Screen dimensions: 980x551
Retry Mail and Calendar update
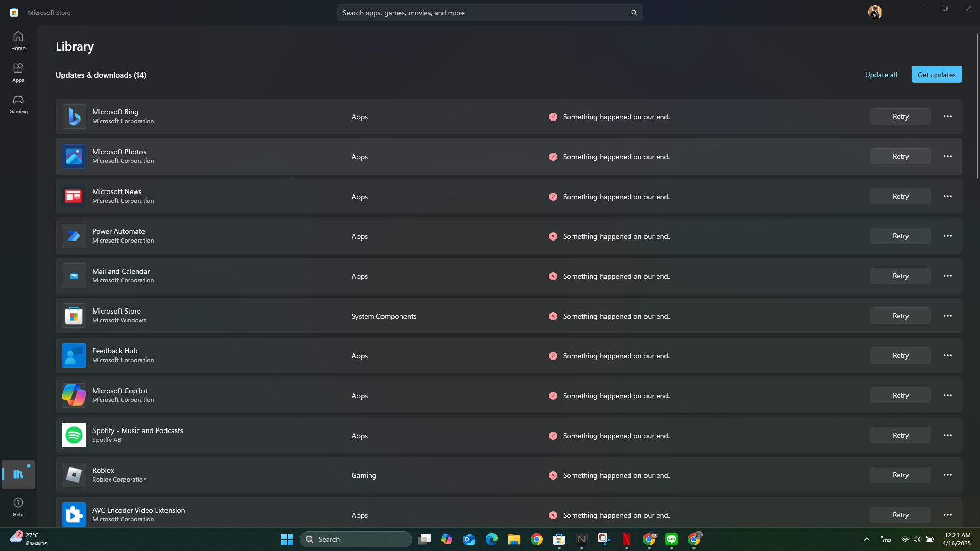(x=900, y=276)
